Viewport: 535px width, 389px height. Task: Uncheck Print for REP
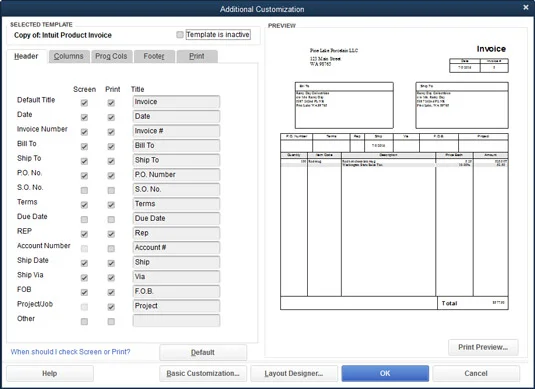tap(111, 234)
